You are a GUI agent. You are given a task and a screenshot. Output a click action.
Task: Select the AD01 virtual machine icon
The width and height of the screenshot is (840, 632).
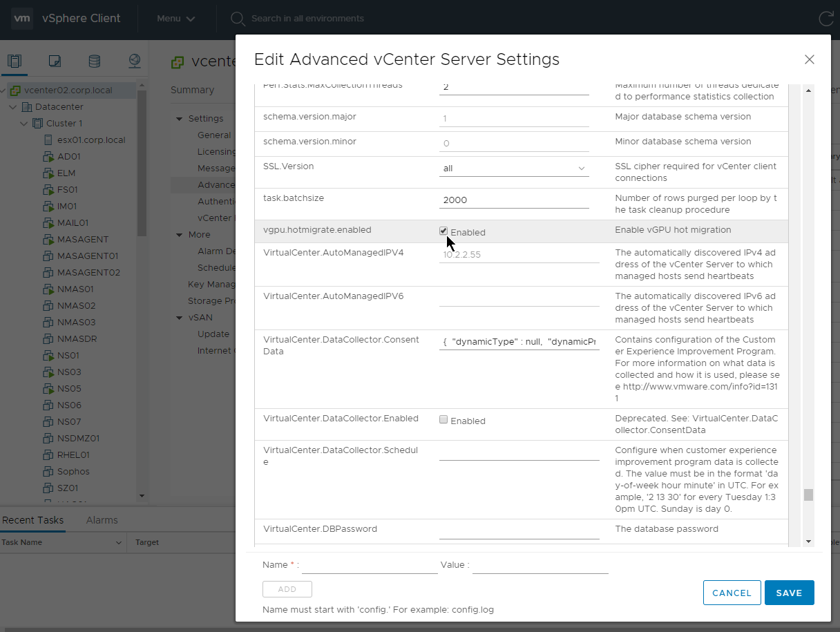[x=48, y=157]
